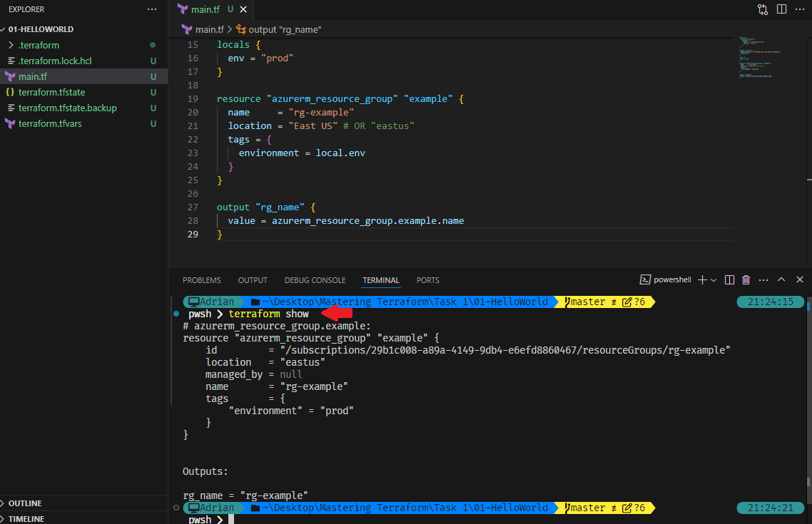Switch to the DEBUG CONSOLE tab
The image size is (812, 524).
[x=315, y=280]
